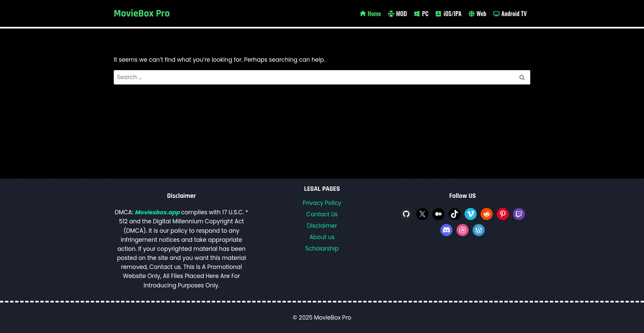Go to the Android TV page
Image resolution: width=644 pixels, height=333 pixels.
pos(510,14)
